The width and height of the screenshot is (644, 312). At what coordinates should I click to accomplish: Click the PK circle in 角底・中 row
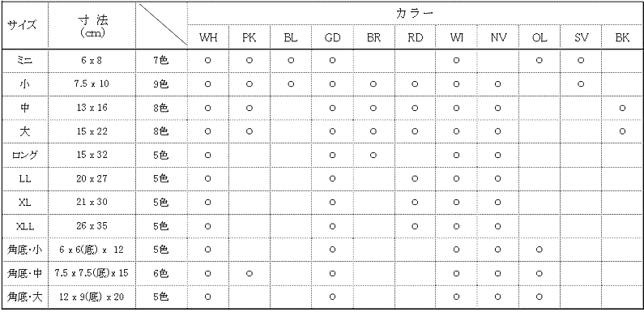click(x=249, y=273)
